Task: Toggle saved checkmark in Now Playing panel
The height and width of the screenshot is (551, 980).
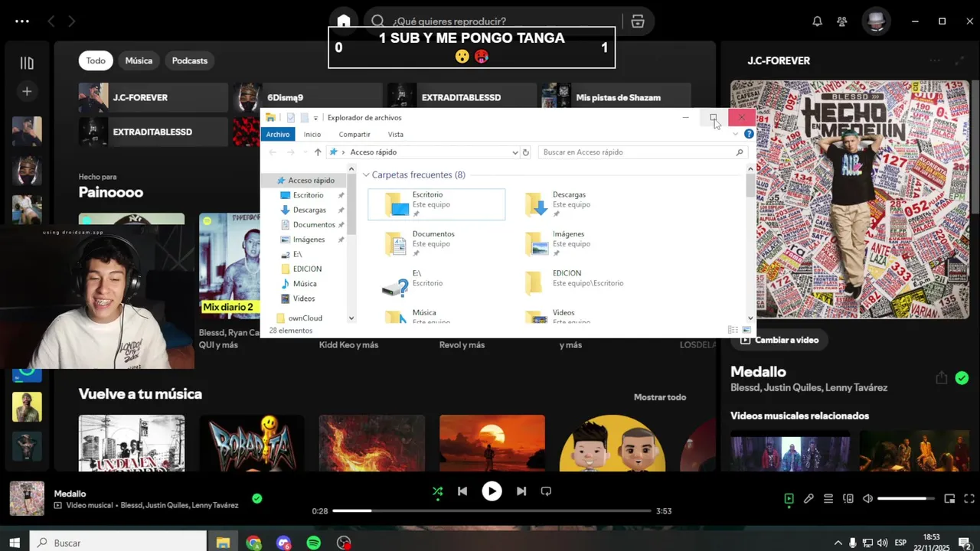Action: click(962, 378)
